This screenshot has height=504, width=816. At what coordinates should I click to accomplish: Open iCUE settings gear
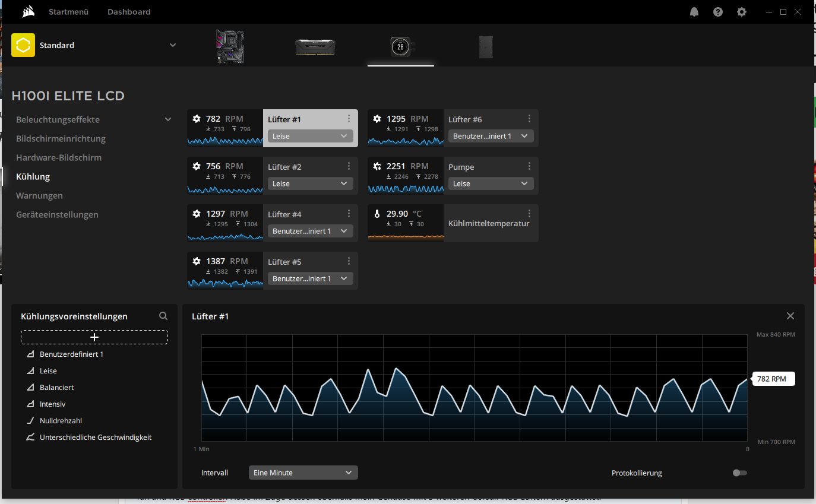coord(742,12)
